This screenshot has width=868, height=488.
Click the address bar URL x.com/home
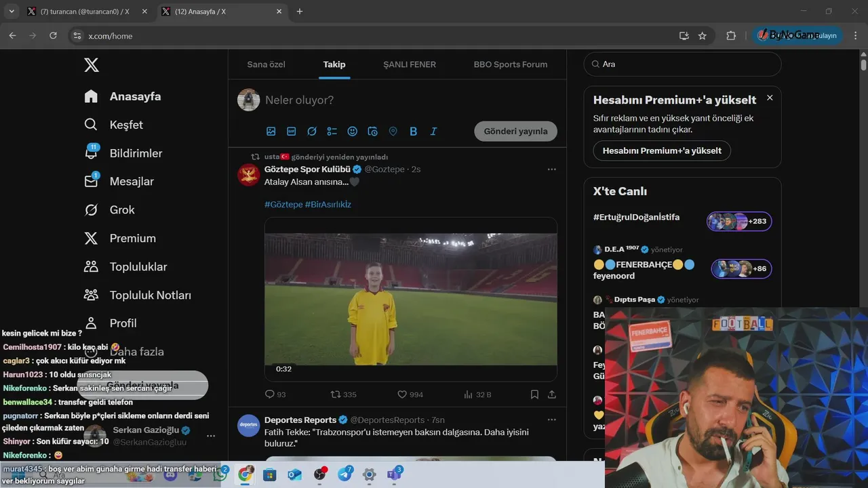coord(111,36)
